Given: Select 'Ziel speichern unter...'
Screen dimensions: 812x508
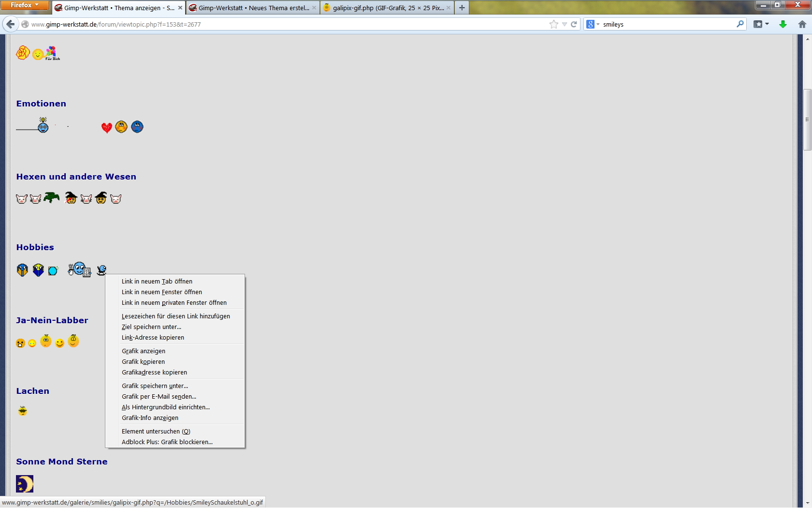Looking at the screenshot, I should pos(175,327).
